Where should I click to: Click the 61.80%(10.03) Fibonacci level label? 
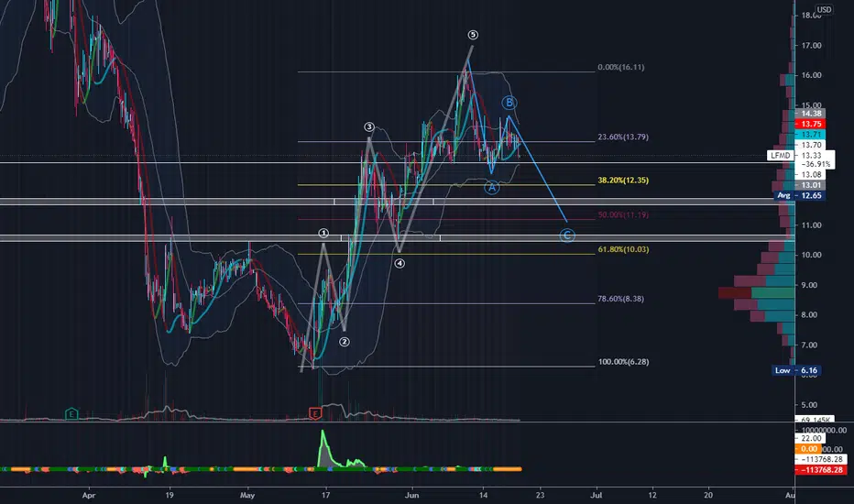[623, 249]
